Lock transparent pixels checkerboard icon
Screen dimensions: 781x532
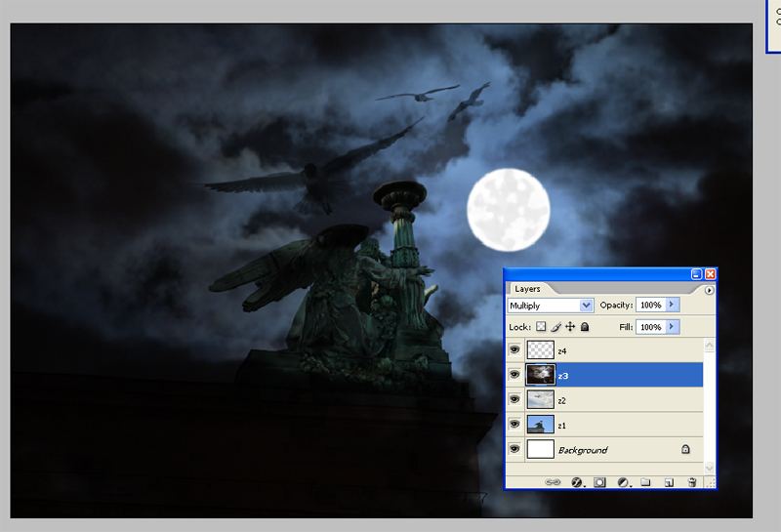pyautogui.click(x=541, y=327)
